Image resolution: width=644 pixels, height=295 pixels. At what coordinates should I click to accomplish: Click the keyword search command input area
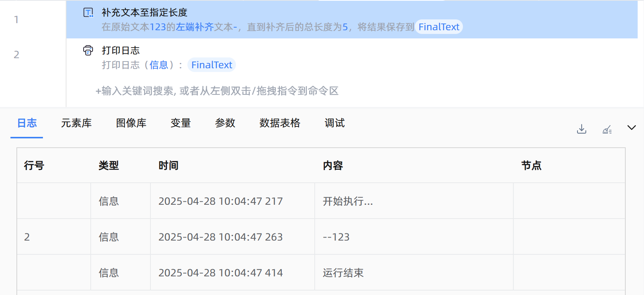pyautogui.click(x=217, y=91)
